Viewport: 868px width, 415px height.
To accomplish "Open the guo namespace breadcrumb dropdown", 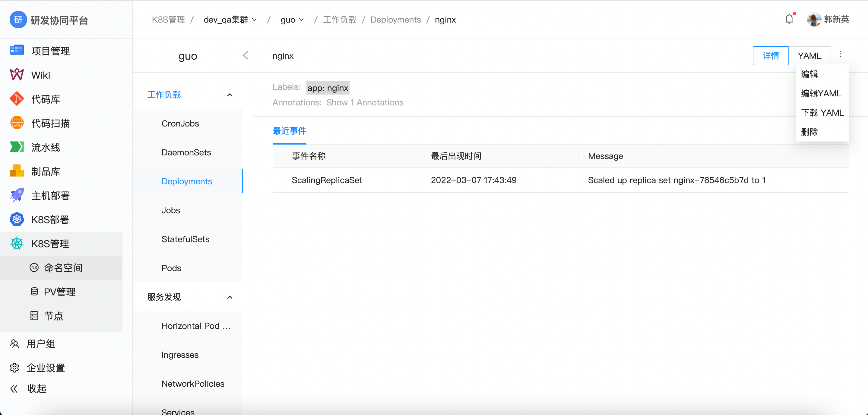I will (x=292, y=20).
